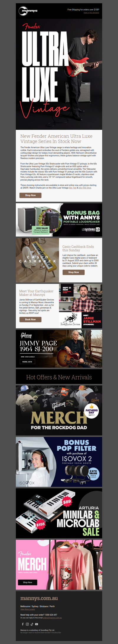This screenshot has width=118, height=644.
Task: Open the YouTube icon in footer
Action: tap(37, 624)
